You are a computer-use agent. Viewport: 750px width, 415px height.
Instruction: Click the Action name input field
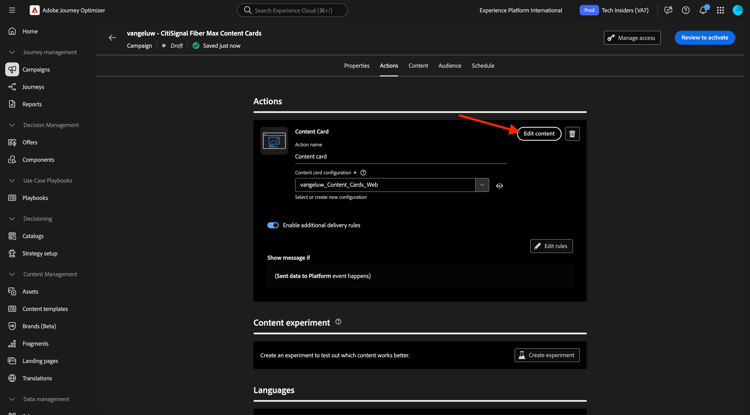400,156
